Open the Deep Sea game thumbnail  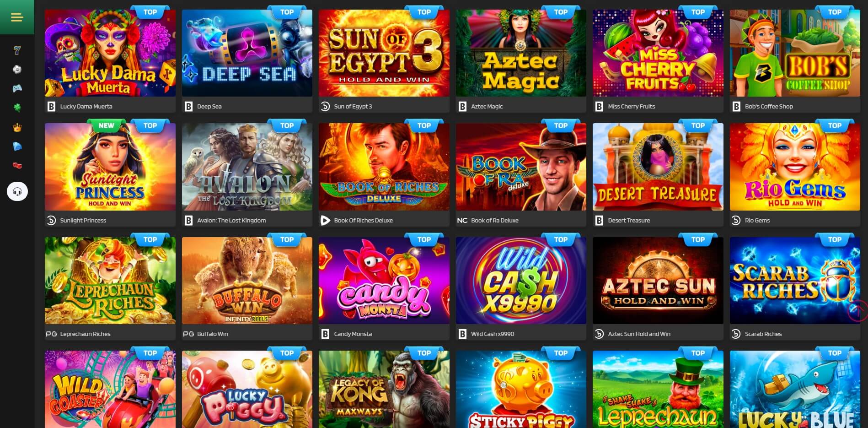click(247, 53)
